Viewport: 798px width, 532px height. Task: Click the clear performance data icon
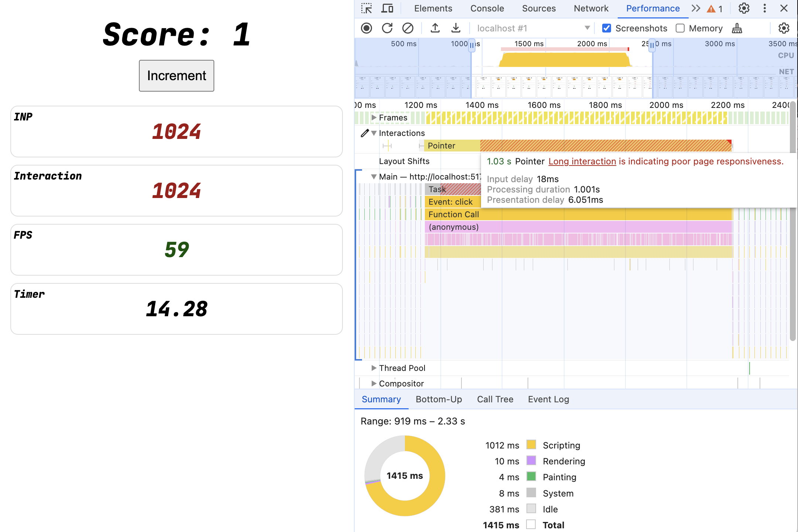(407, 28)
